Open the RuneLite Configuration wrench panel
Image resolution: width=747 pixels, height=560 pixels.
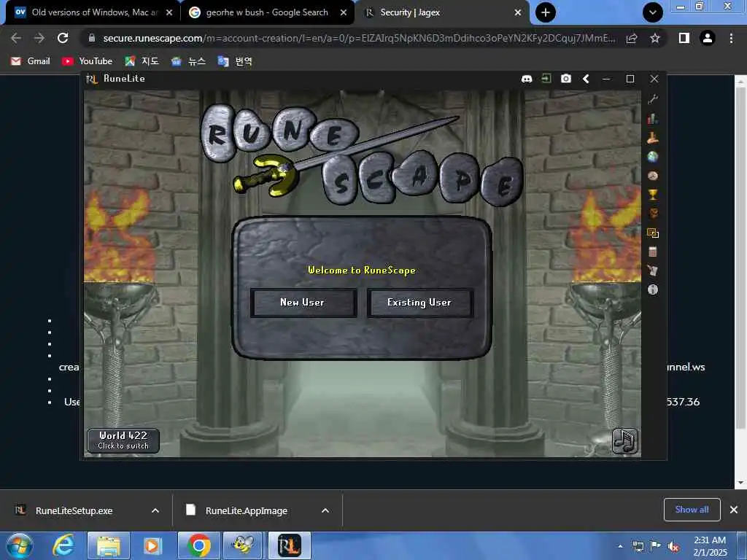tap(653, 99)
